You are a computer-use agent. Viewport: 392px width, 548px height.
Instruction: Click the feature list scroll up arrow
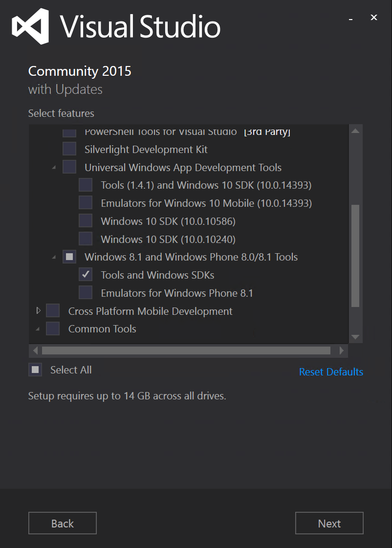pos(355,131)
